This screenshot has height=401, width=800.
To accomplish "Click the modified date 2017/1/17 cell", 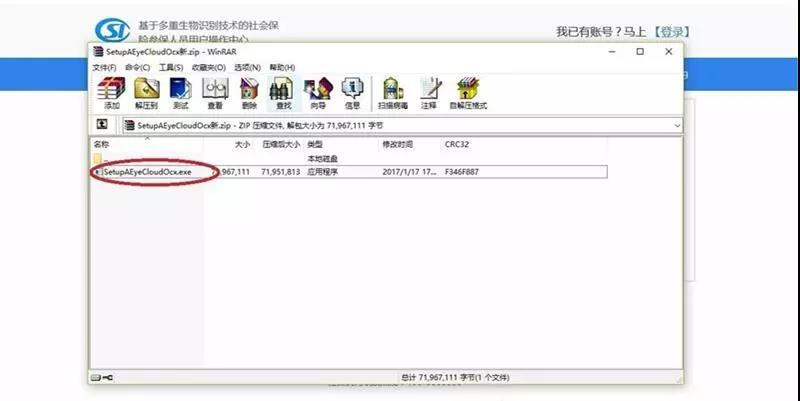I will pos(409,172).
